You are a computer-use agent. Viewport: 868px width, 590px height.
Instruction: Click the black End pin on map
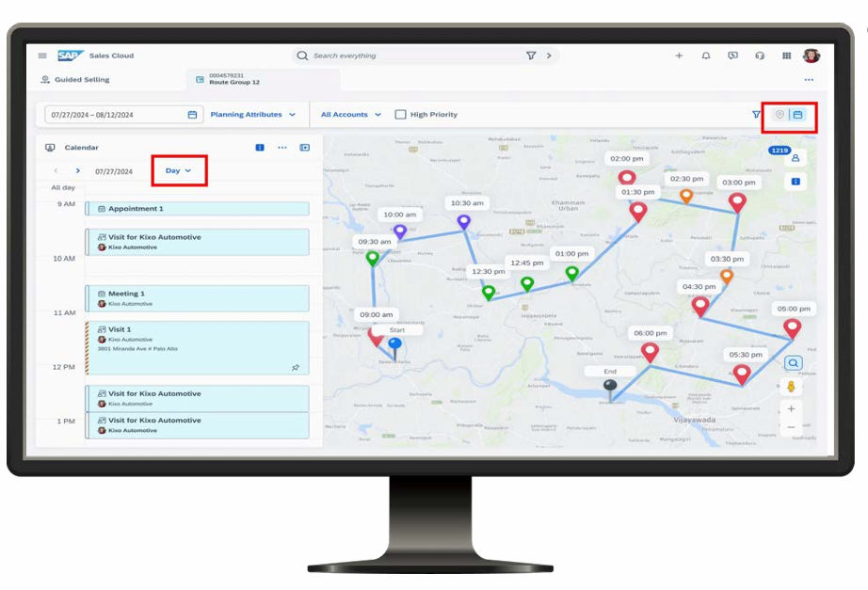(610, 388)
